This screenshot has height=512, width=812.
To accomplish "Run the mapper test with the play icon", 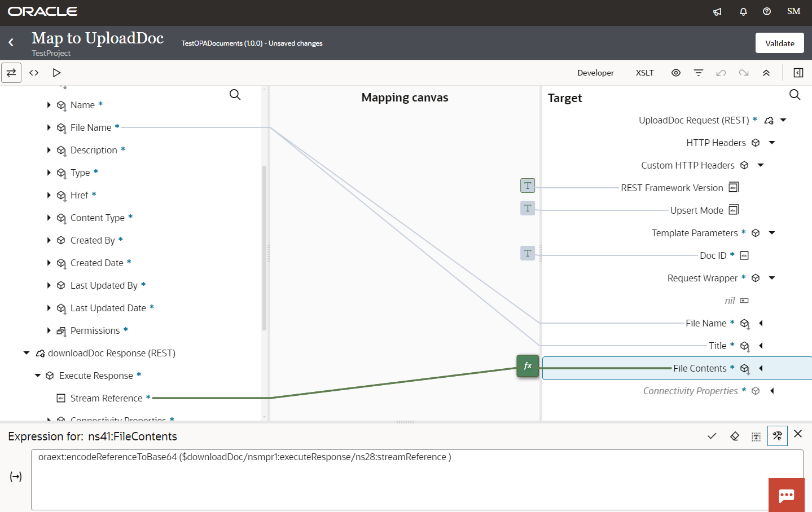I will tap(56, 73).
